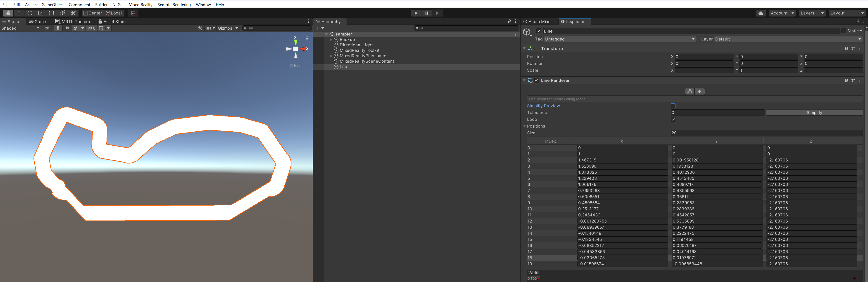Select the Rotate tool

[x=30, y=13]
